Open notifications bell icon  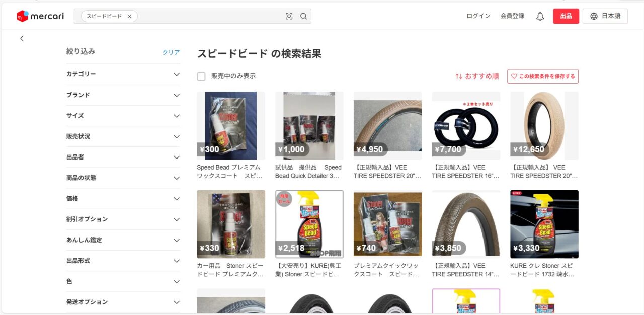pos(540,16)
